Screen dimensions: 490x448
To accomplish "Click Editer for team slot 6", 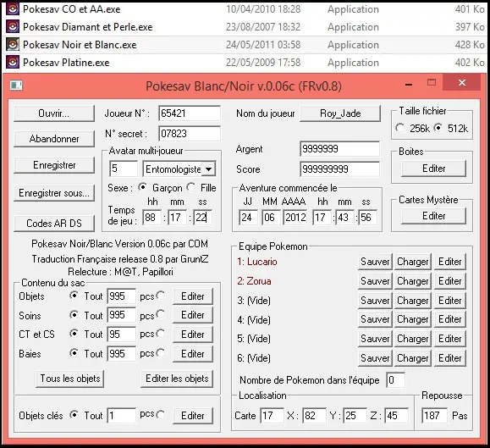I will click(449, 358).
